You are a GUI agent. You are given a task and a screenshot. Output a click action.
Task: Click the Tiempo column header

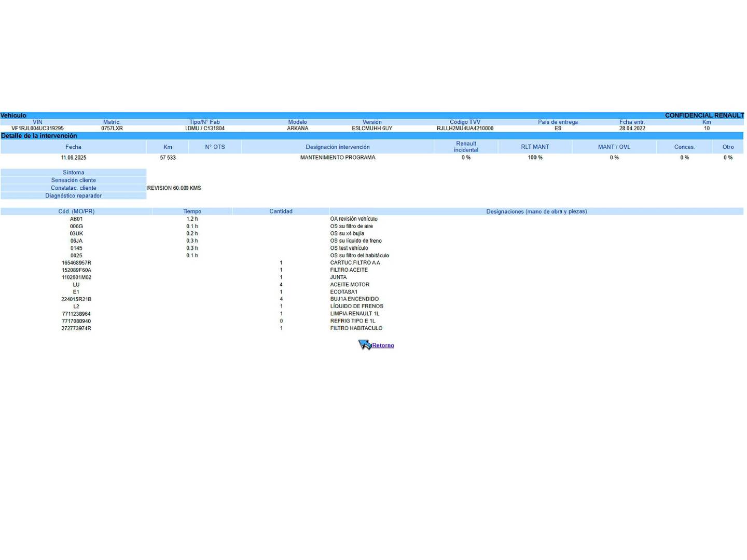click(192, 212)
